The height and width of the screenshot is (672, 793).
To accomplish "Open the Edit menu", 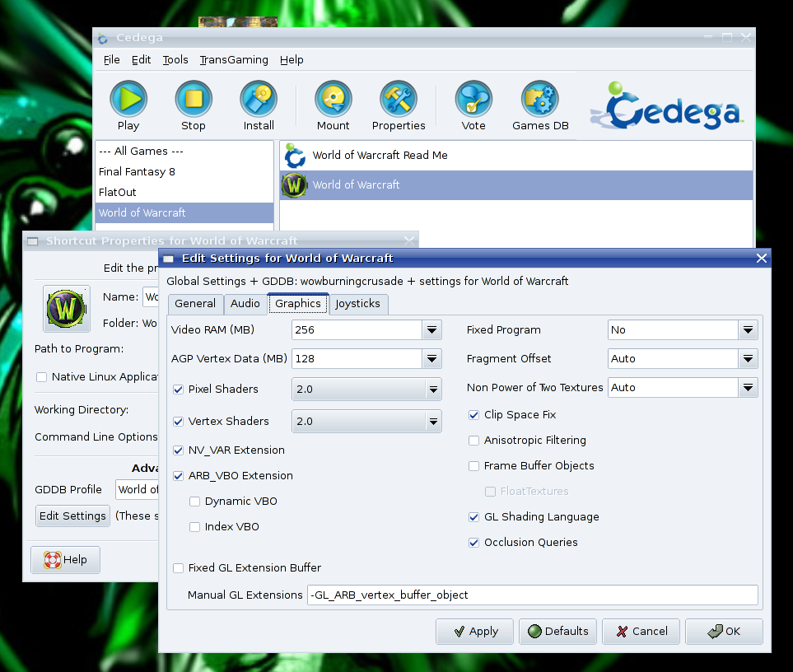I will click(141, 59).
